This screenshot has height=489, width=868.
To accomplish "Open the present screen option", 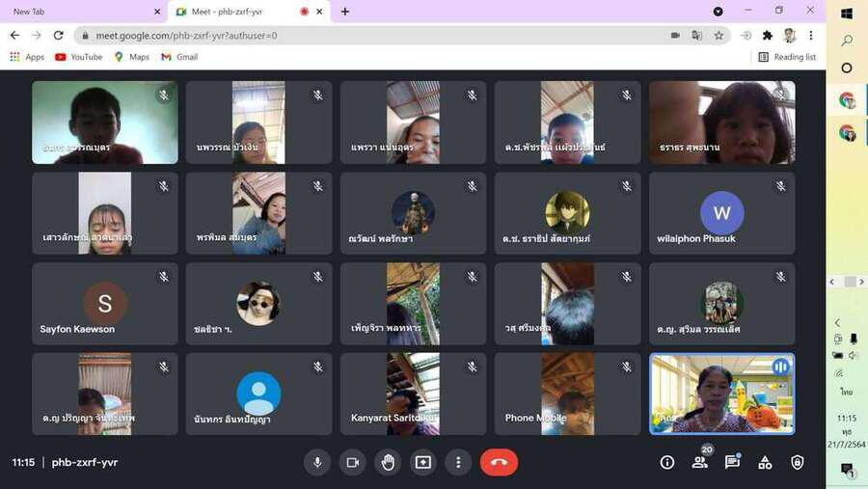I will pyautogui.click(x=422, y=462).
